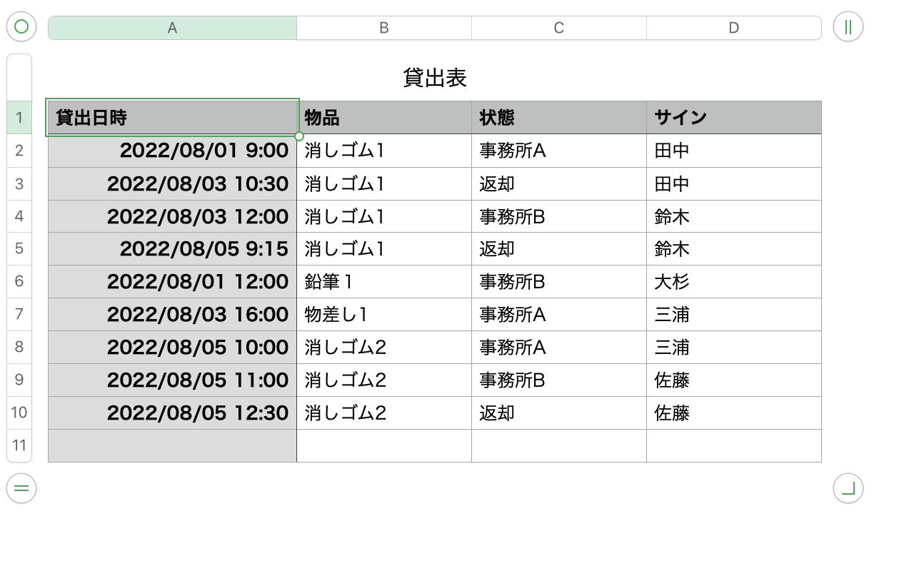Select column C header tab
This screenshot has height=561, width=924.
click(x=559, y=28)
